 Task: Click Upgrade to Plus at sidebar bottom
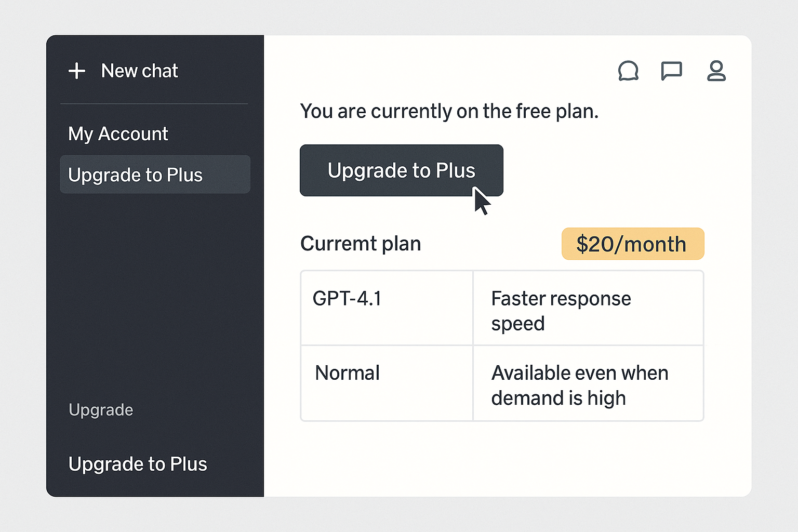tap(138, 464)
